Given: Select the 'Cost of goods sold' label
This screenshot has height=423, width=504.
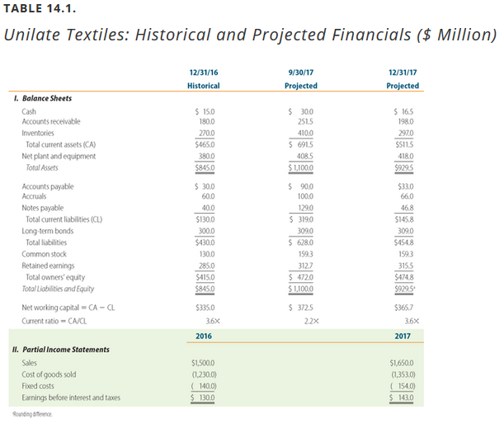Looking at the screenshot, I should [x=49, y=374].
